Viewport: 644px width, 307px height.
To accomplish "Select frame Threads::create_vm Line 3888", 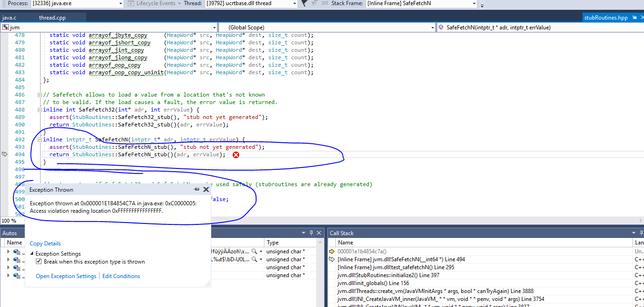I will point(435,291).
